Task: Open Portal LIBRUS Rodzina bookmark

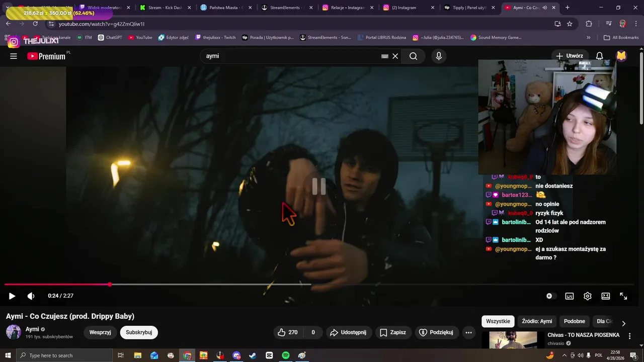Action: click(x=382, y=37)
